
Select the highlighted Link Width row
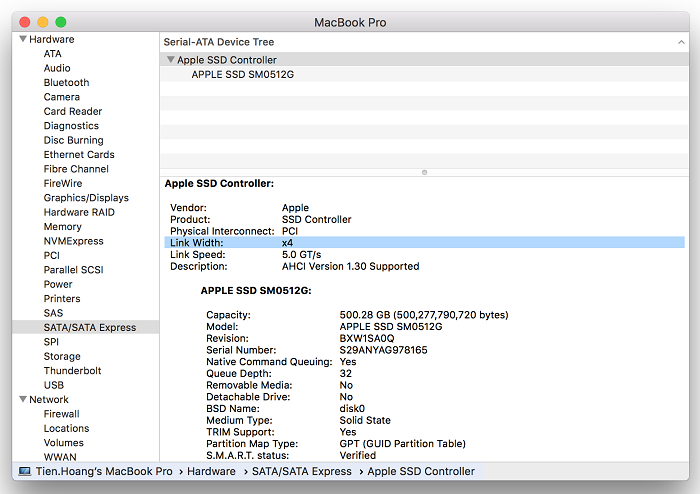pos(425,243)
